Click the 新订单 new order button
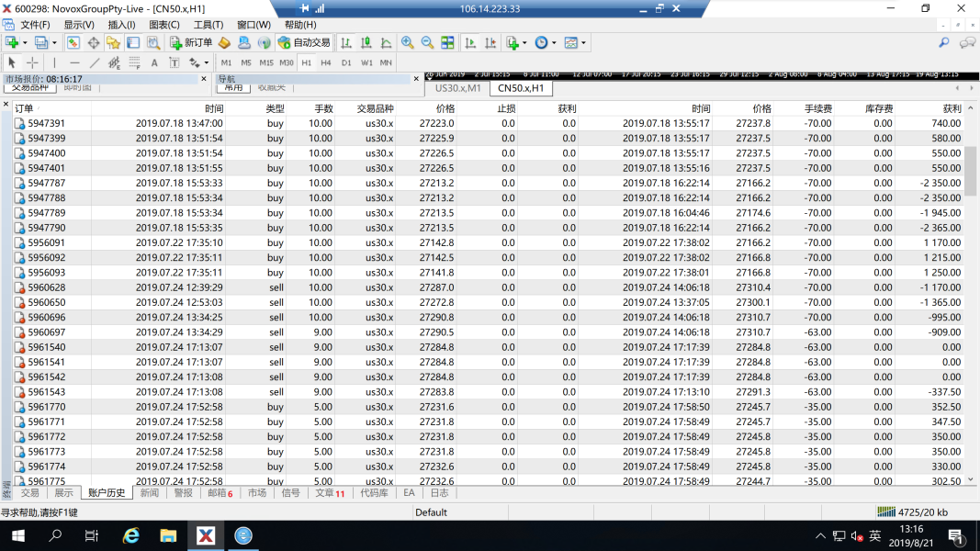The height and width of the screenshot is (551, 980). pos(191,42)
